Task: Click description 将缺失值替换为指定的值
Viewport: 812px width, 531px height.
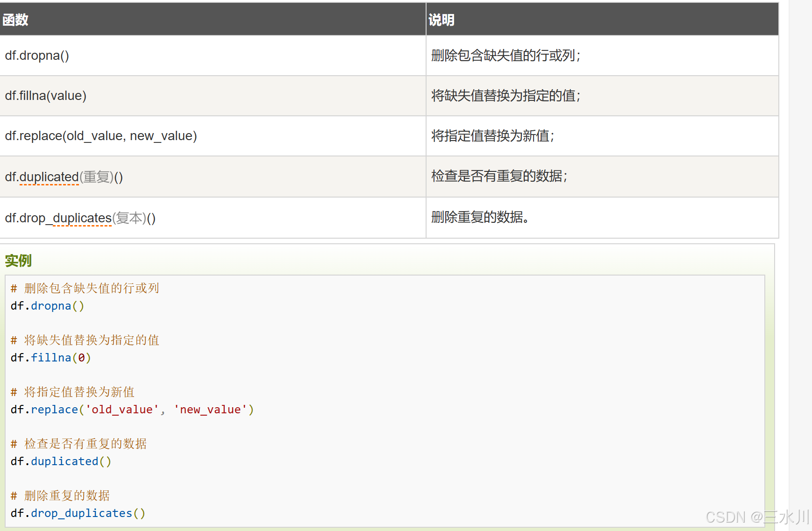Action: pyautogui.click(x=506, y=96)
